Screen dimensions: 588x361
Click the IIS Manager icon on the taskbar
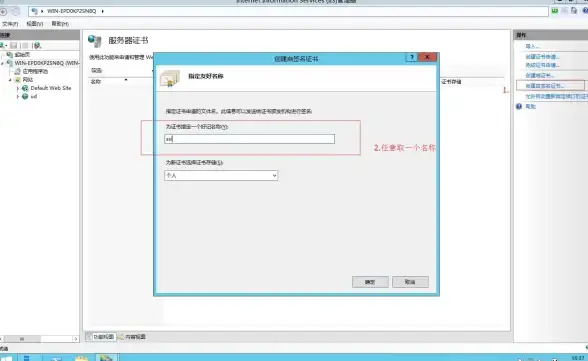point(106,358)
